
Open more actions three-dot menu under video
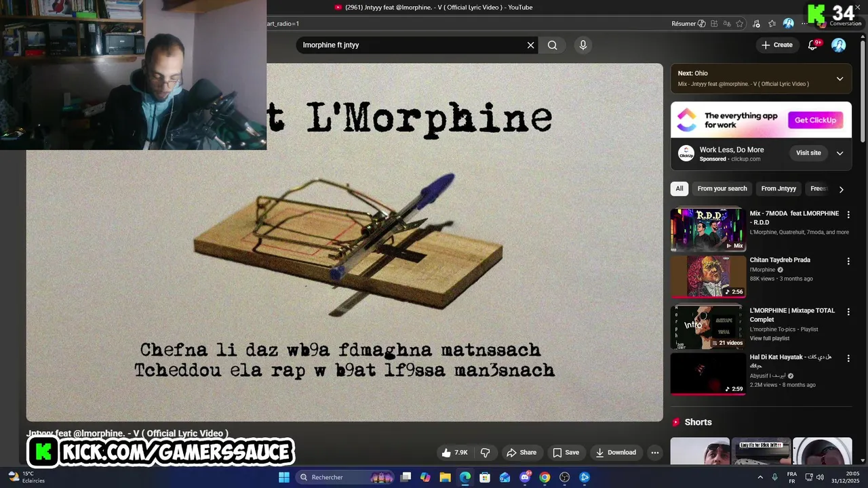click(x=654, y=453)
